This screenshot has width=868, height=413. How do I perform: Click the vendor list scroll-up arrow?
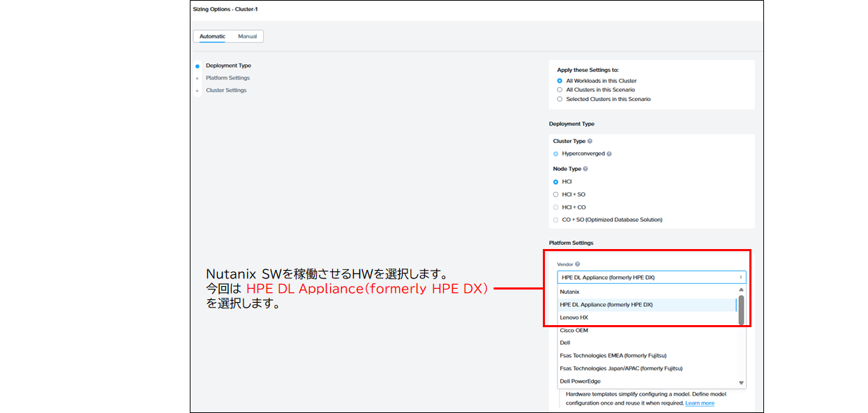click(741, 290)
